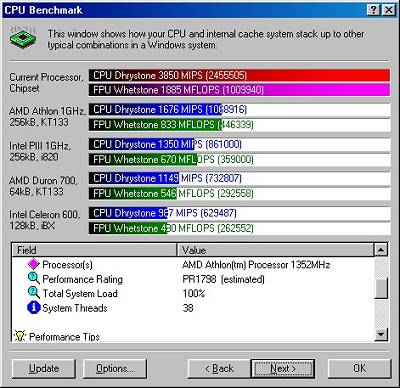Click the Duron Whetstone 546 MFLOPS bar
Viewport: 400px width, 388px height.
point(239,193)
